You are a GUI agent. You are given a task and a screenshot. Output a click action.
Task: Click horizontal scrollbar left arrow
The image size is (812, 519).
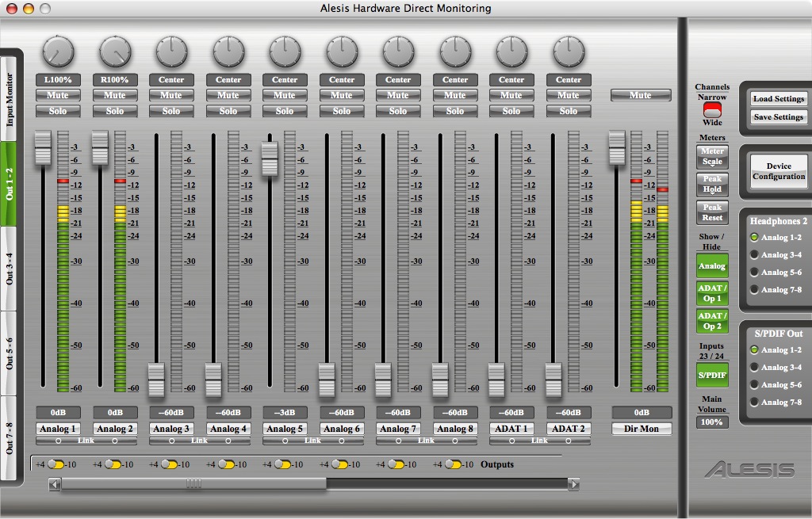point(55,484)
